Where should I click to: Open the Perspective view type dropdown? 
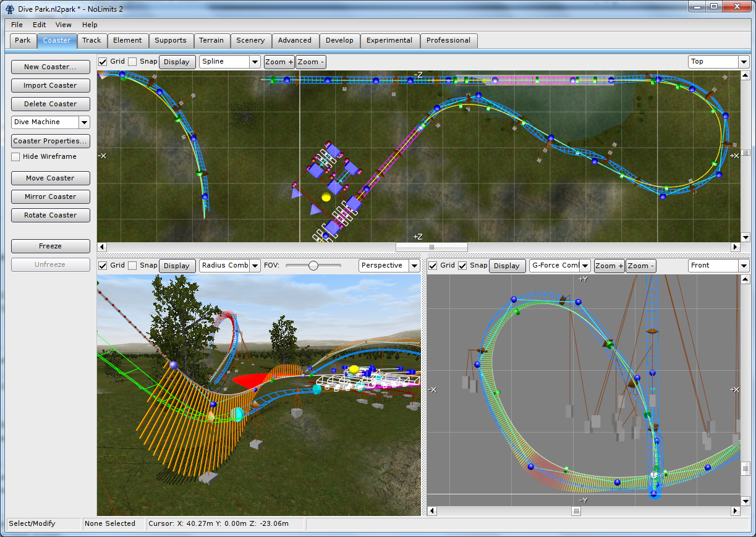[x=414, y=266]
